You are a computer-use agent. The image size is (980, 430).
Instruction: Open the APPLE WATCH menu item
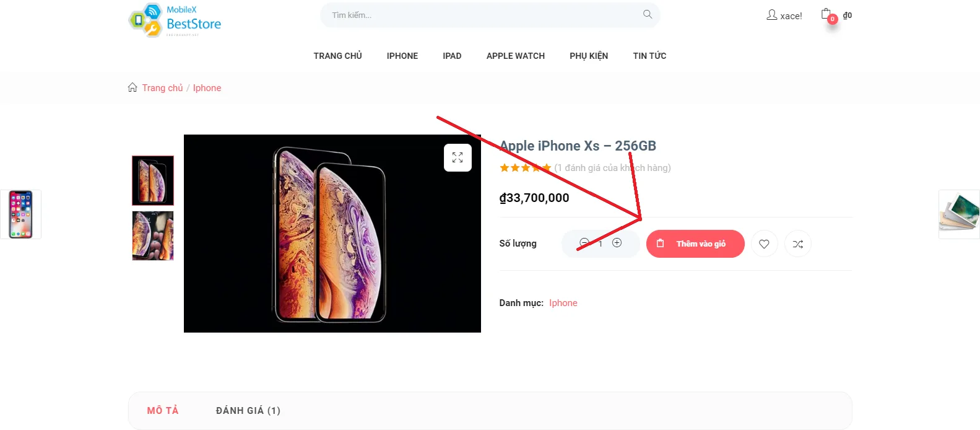click(516, 56)
